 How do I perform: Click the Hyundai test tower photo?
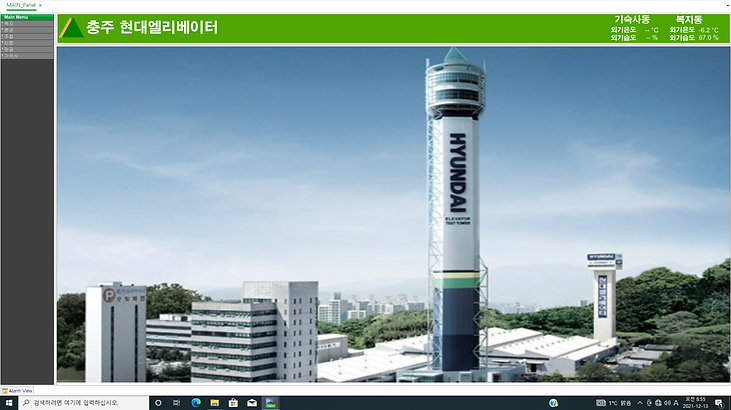click(x=393, y=215)
